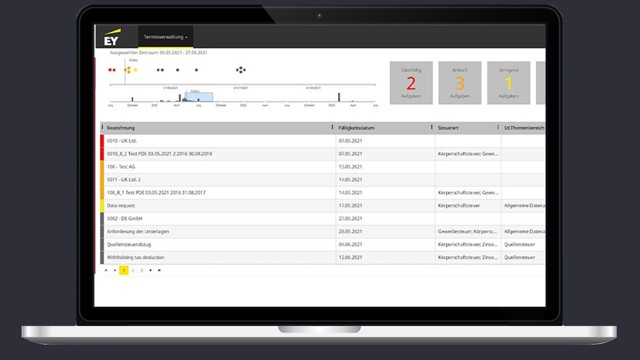Viewport: 640px width, 360px height.
Task: Sort by the Fälligkeitsdatum column header
Action: (x=356, y=128)
